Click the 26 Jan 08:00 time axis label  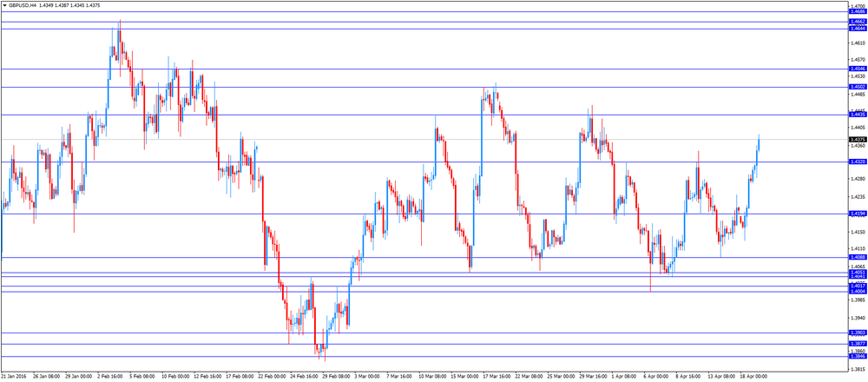[x=46, y=375]
